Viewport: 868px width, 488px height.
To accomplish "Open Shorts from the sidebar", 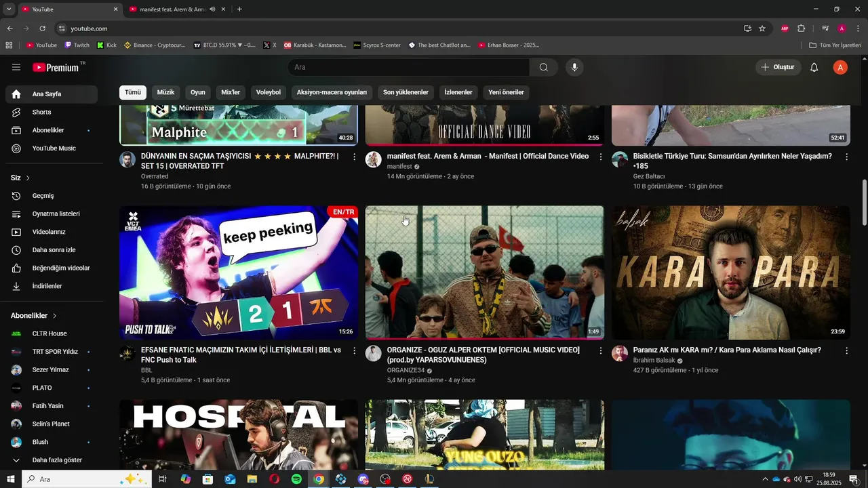I will click(x=51, y=112).
